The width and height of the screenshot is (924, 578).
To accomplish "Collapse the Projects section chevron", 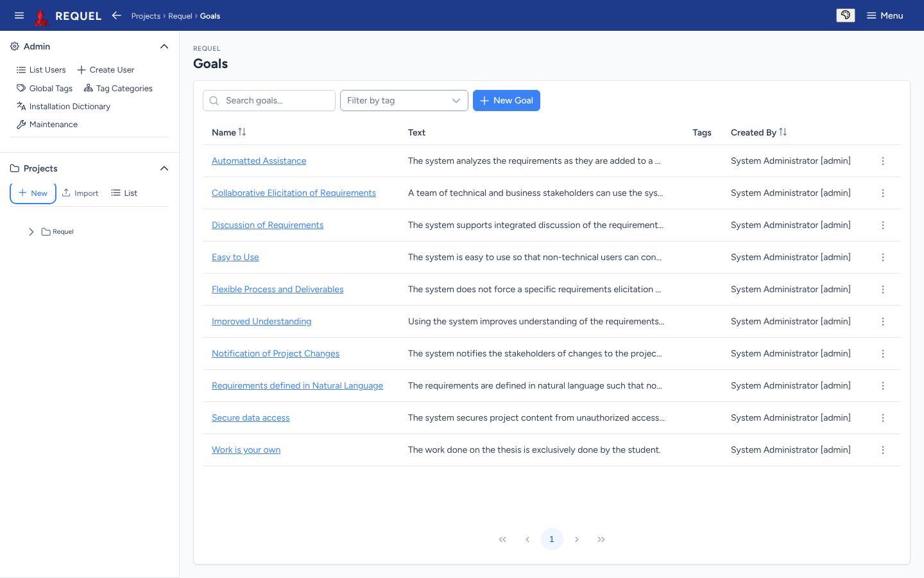I will point(164,168).
